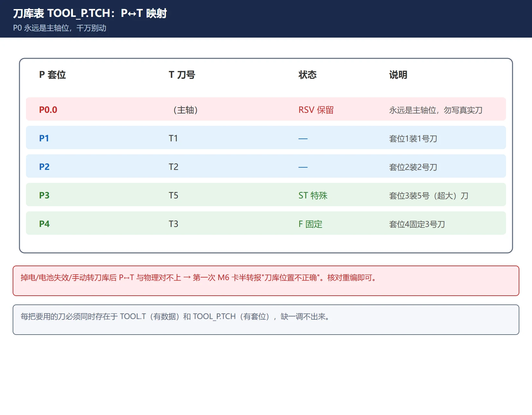This screenshot has height=415, width=532.
Task: Click note 套位1装1号刀
Action: (413, 139)
